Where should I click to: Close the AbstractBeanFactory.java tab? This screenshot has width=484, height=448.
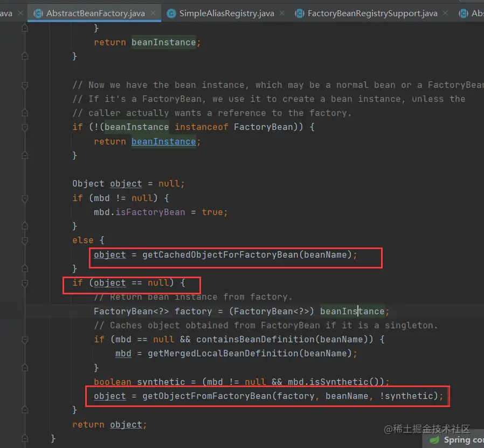pyautogui.click(x=153, y=13)
